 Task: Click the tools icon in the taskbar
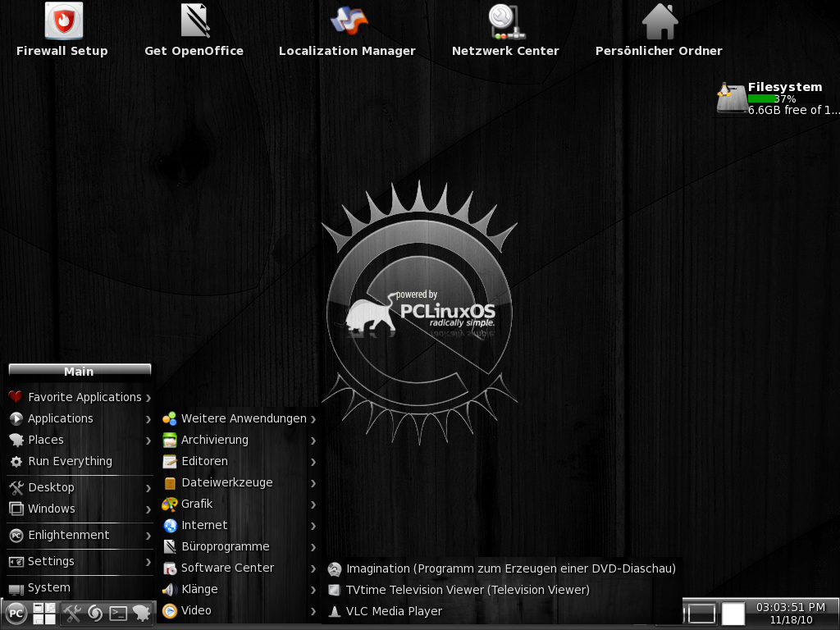pos(72,614)
